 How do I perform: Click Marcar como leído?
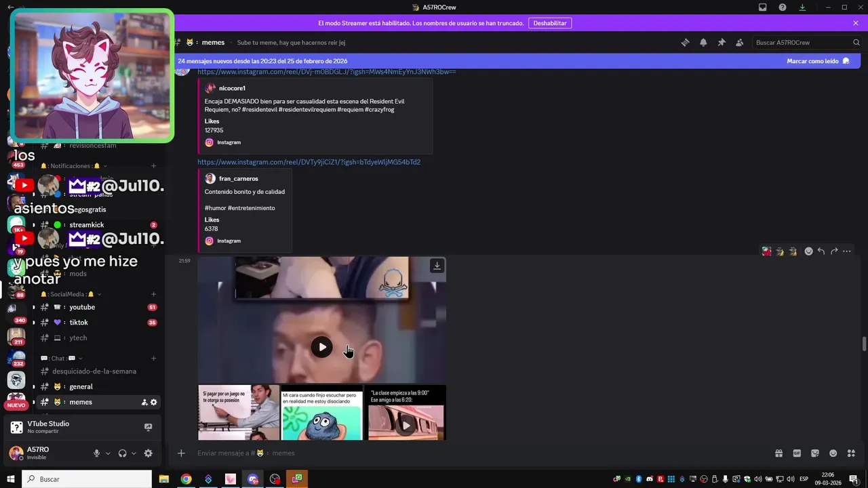818,61
